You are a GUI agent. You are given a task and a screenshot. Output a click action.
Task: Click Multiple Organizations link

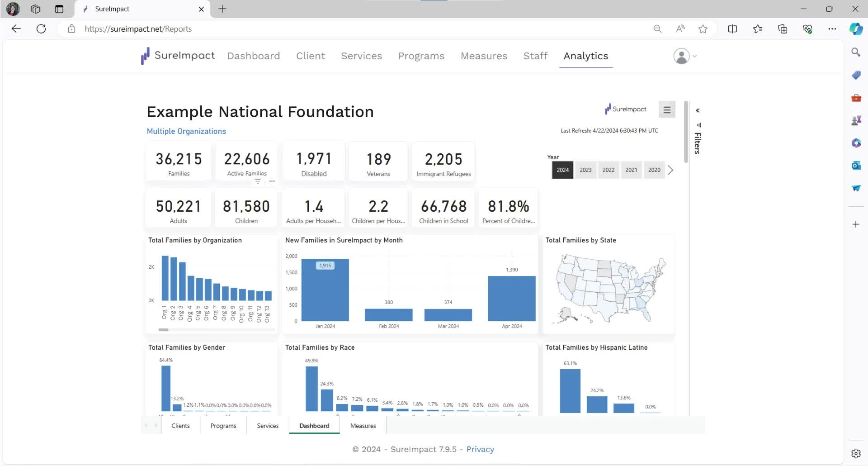click(186, 131)
